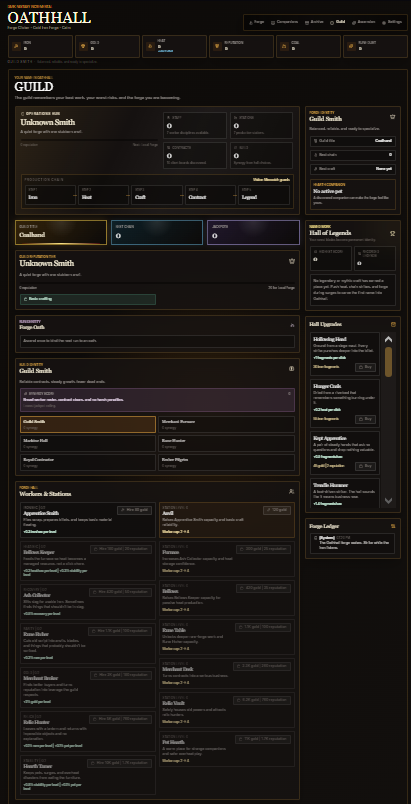Click the No active pet companion box

pyautogui.click(x=353, y=195)
